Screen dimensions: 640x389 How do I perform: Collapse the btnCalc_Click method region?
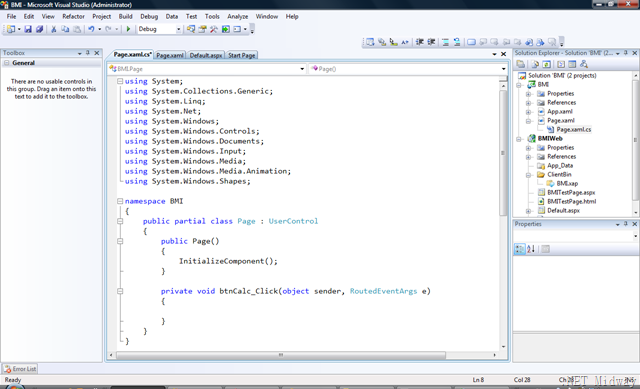[x=120, y=291]
